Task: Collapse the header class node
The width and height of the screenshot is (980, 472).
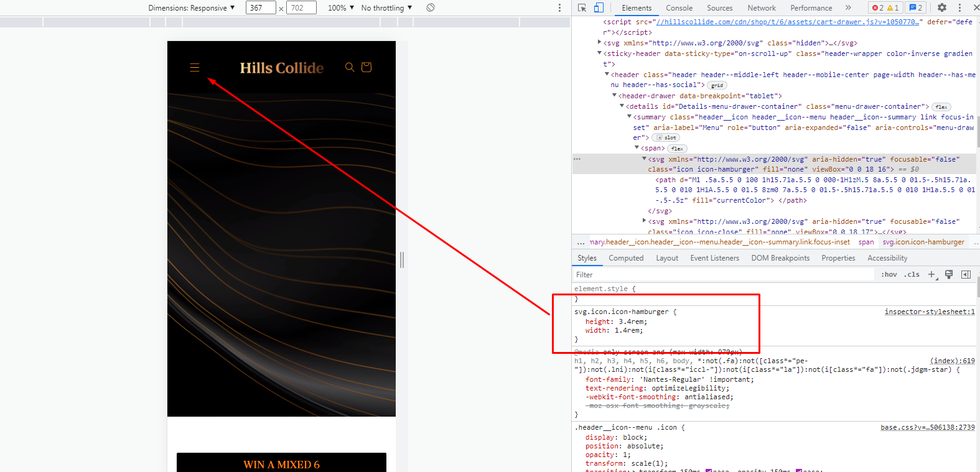Action: pyautogui.click(x=607, y=74)
